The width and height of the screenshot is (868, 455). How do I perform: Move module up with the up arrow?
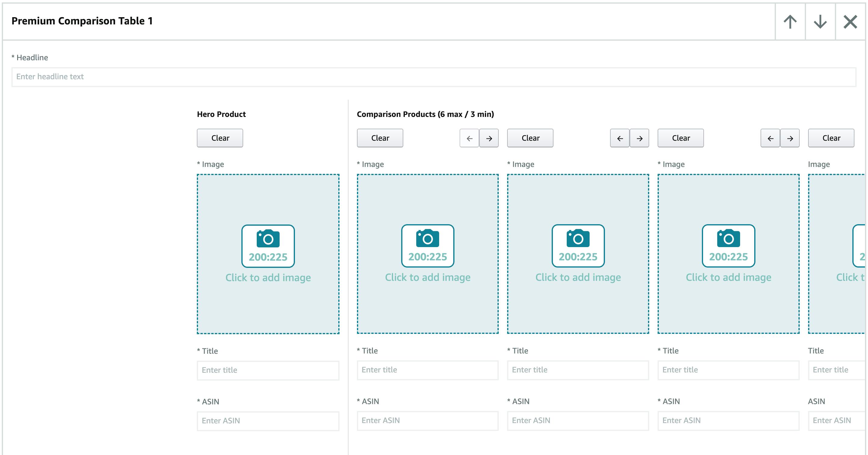click(x=790, y=22)
